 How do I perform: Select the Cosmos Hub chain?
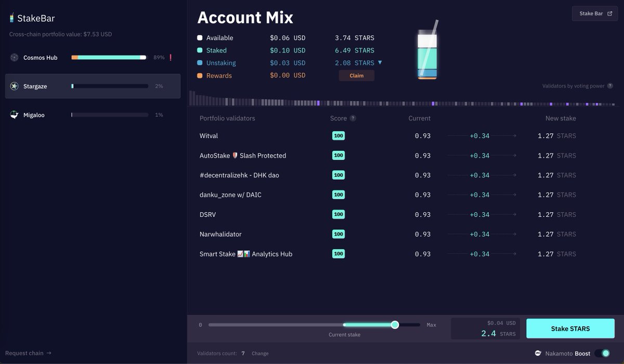[93, 58]
